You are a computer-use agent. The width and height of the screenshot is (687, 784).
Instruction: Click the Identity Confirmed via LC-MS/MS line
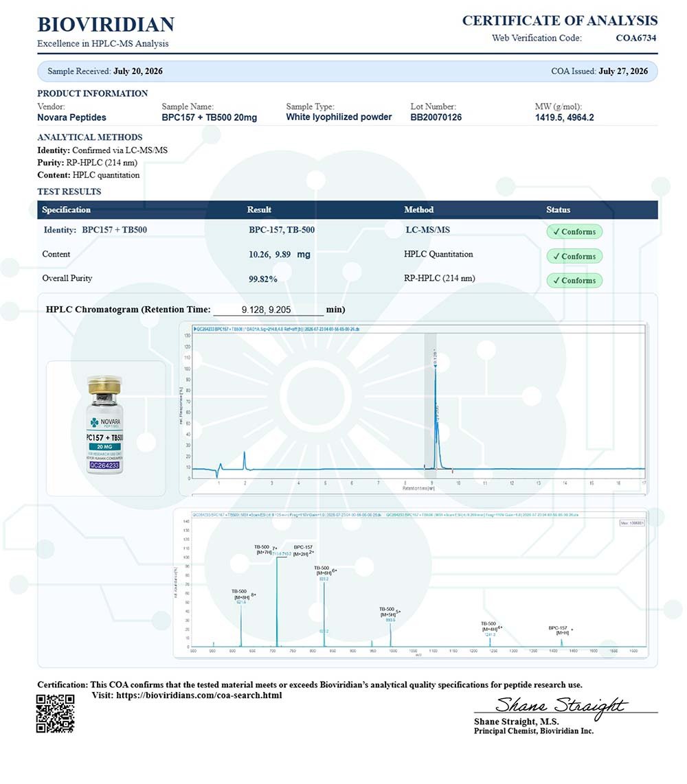(102, 150)
